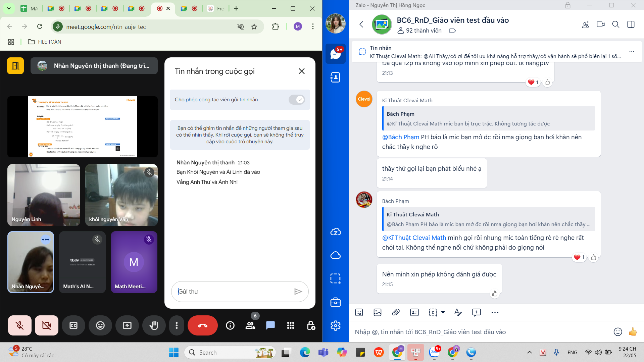This screenshot has height=362, width=644.
Task: Open the 'FILE TOÁN' bookmarks folder
Action: (x=45, y=42)
